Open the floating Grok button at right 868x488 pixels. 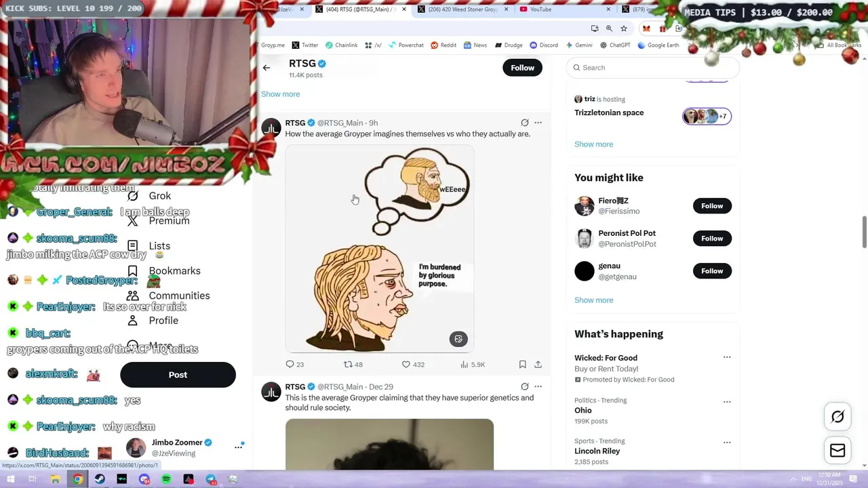(837, 417)
